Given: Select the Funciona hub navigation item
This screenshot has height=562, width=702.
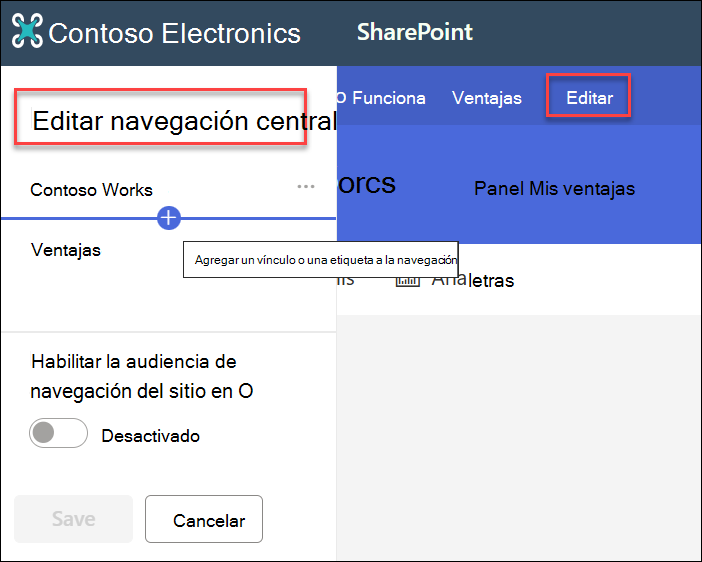Looking at the screenshot, I should tap(389, 98).
